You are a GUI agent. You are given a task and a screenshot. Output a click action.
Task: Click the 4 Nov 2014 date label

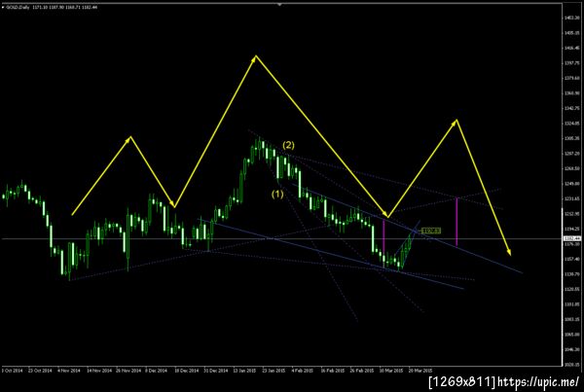(69, 371)
